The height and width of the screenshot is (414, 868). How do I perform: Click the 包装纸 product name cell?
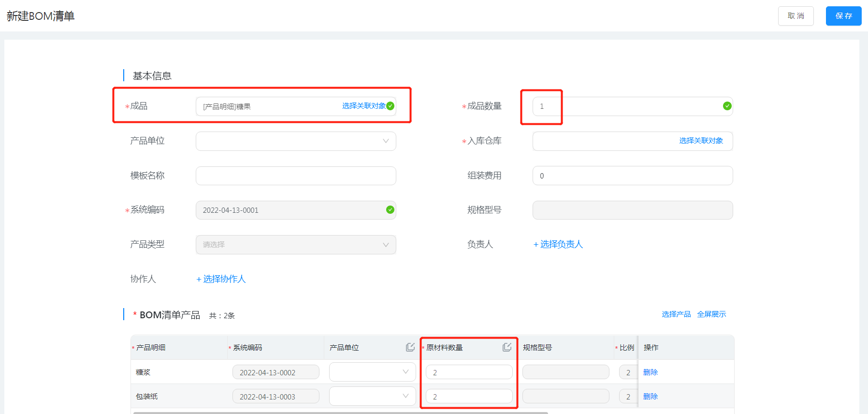[x=147, y=396]
